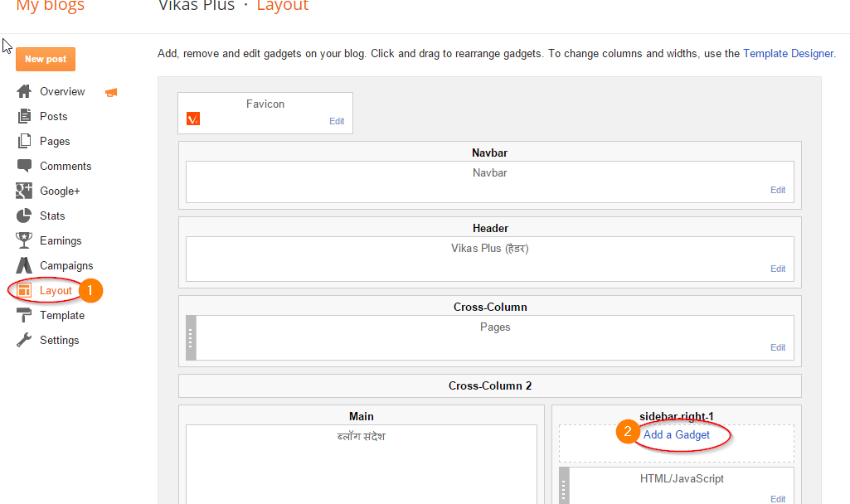Click the megaphone icon beside Overview
This screenshot has height=504, width=850.
point(111,93)
